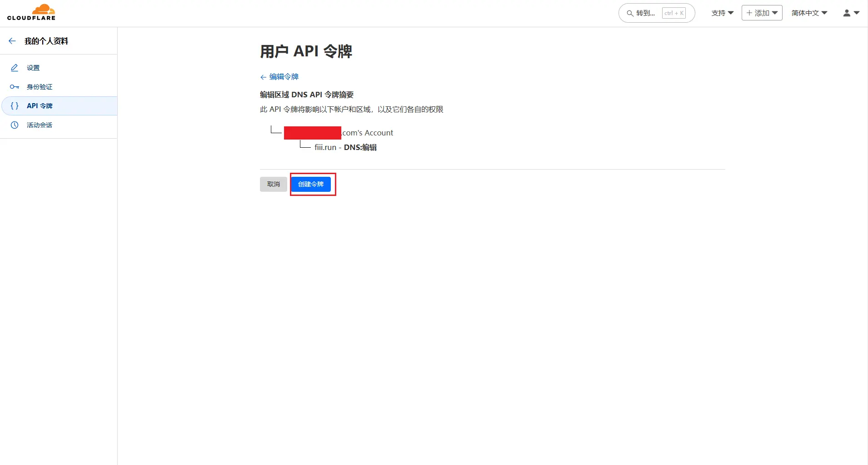Screen dimensions: 868x465
Task: Click the pencil icon next to 设置
Action: [15, 68]
